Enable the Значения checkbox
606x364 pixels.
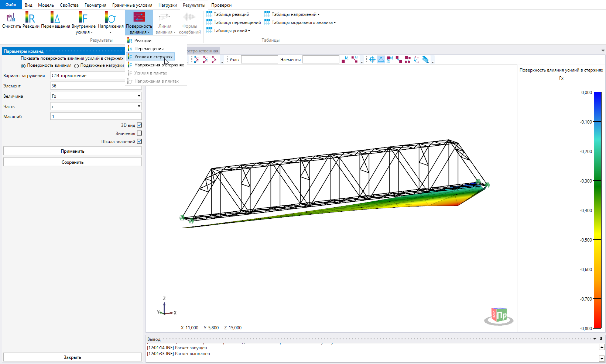[139, 134]
